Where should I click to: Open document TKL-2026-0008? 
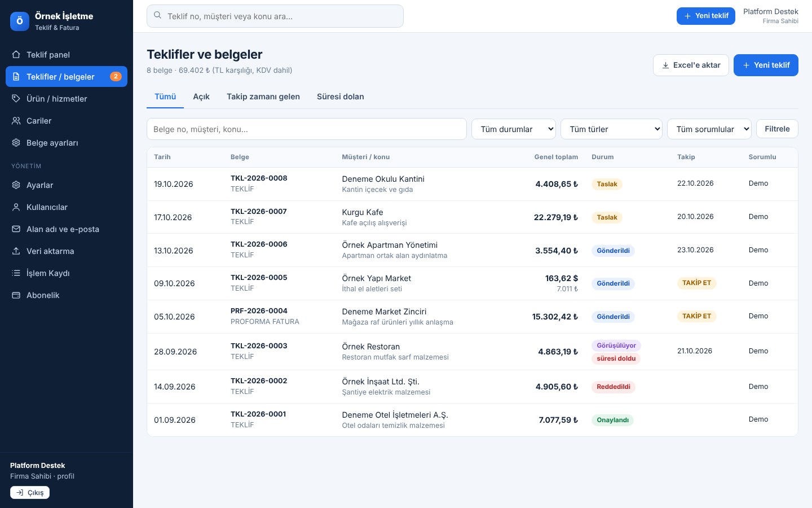[x=259, y=178]
